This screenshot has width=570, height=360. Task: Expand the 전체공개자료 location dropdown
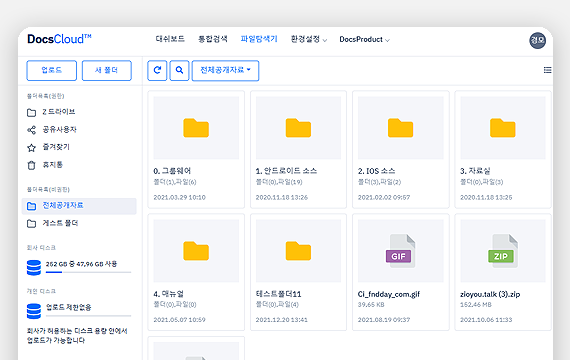point(225,70)
